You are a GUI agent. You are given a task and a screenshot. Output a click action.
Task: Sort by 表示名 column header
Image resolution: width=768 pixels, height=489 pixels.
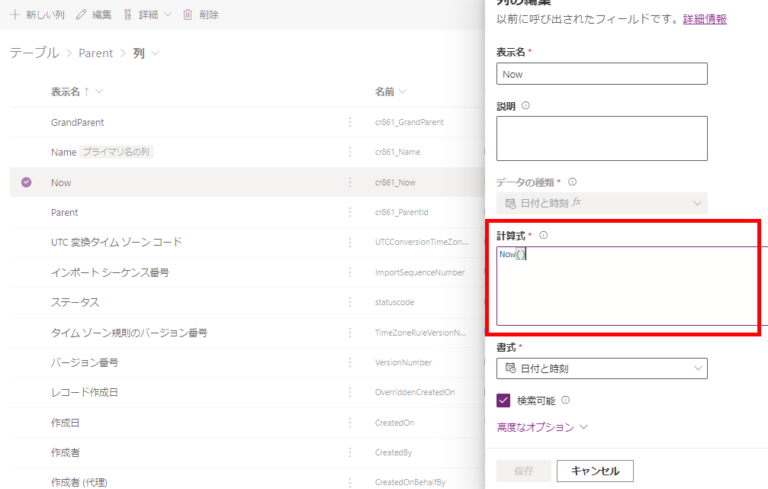tap(70, 92)
